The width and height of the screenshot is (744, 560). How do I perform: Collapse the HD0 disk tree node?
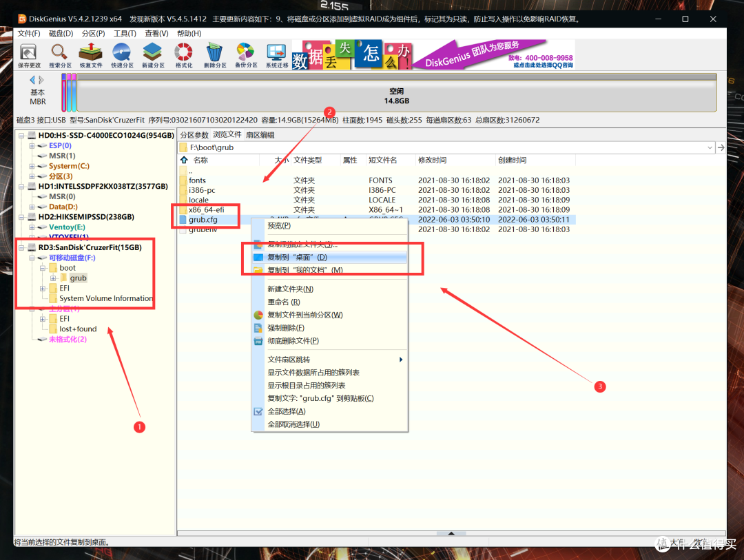22,136
